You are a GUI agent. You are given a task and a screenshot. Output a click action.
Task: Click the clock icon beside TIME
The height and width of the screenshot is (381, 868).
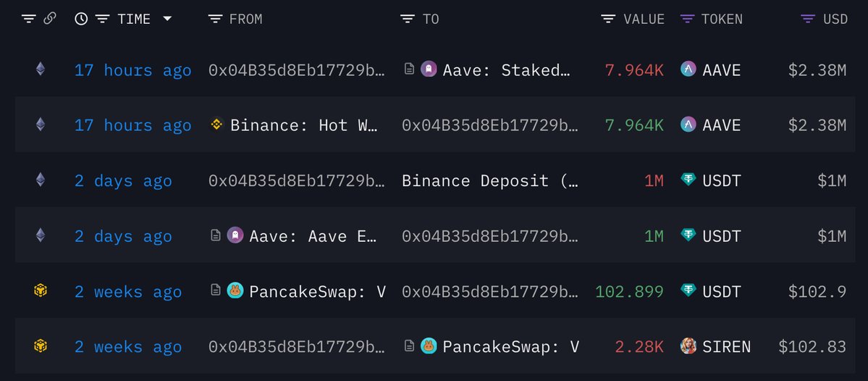[81, 19]
